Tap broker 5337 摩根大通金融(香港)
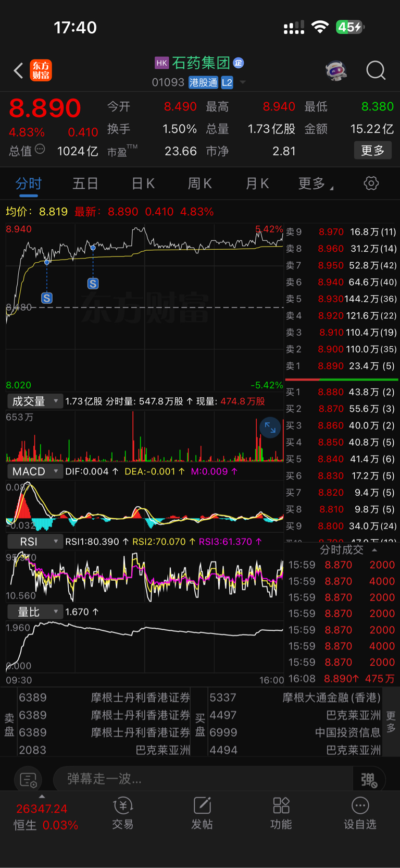This screenshot has height=868, width=400. [x=295, y=698]
